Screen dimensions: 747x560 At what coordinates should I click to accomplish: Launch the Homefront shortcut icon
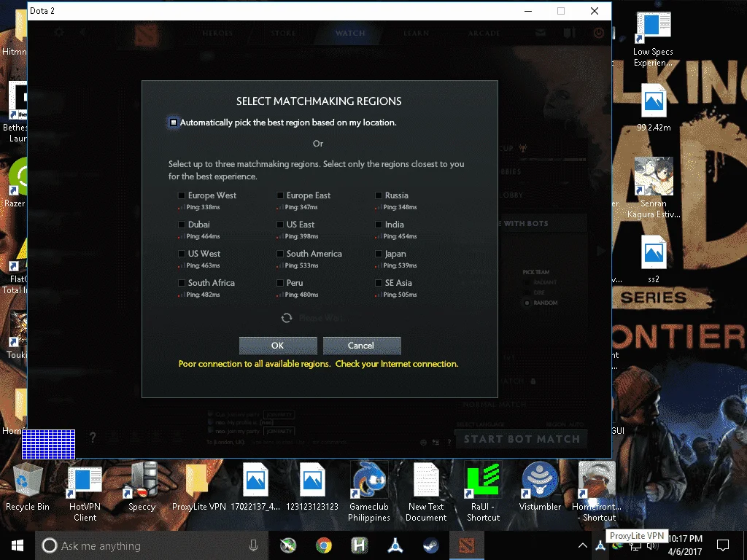[597, 492]
